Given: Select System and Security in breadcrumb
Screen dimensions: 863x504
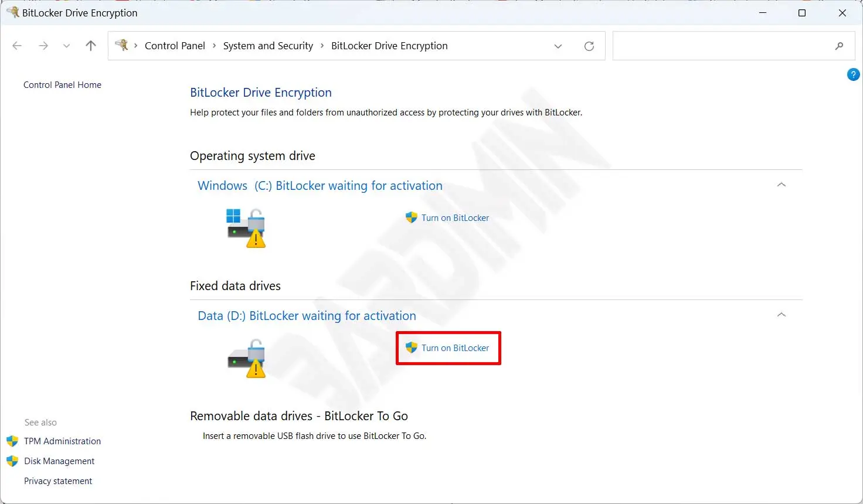Looking at the screenshot, I should coord(268,46).
